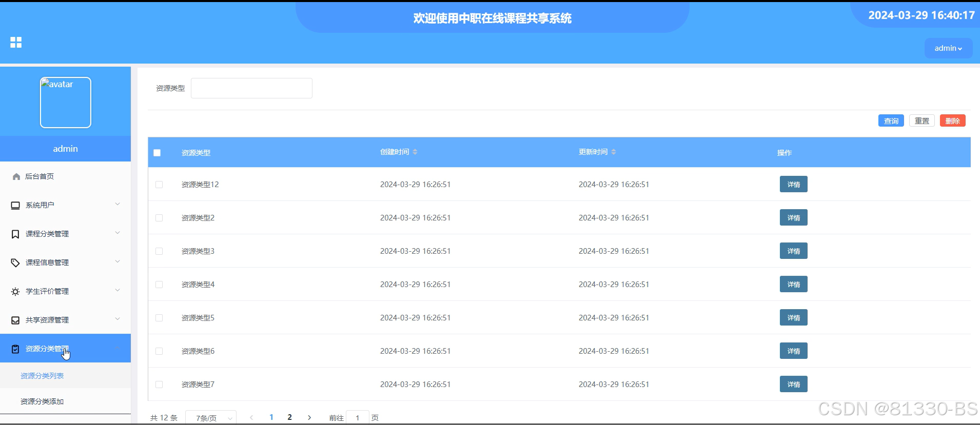The width and height of the screenshot is (980, 425).
Task: Go to page 2 of results
Action: (x=290, y=417)
